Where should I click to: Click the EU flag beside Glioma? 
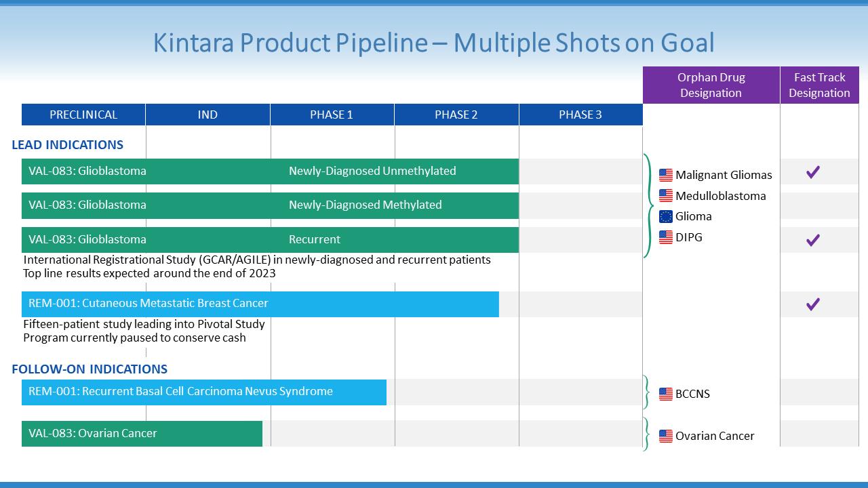666,216
